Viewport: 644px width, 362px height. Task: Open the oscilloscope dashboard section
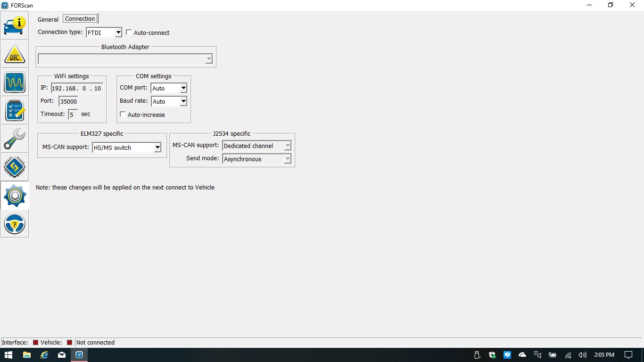(15, 82)
